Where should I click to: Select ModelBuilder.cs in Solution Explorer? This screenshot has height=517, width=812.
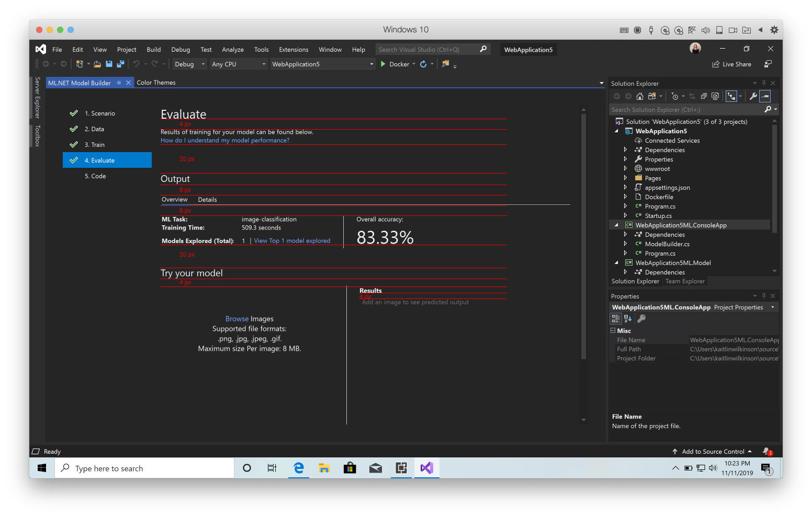point(667,244)
